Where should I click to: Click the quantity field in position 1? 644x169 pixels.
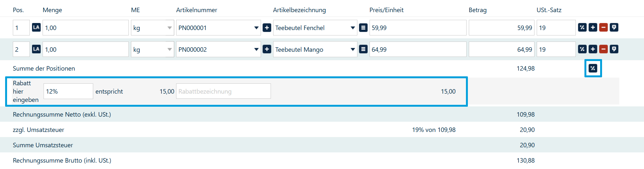point(85,28)
